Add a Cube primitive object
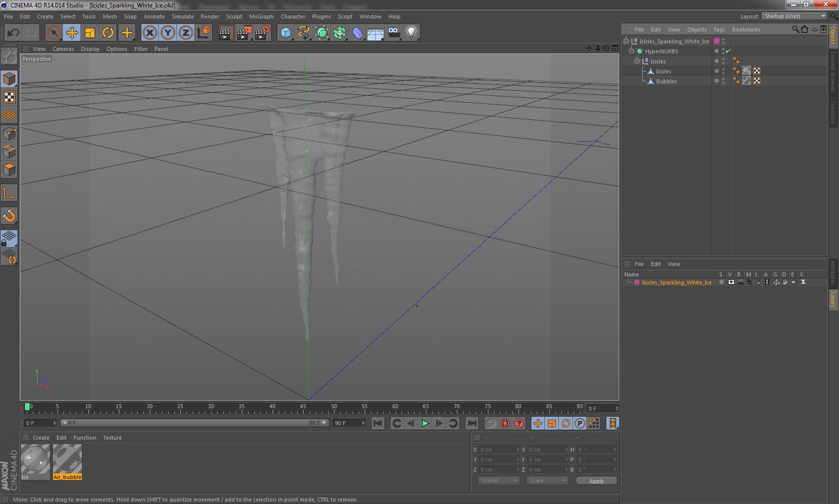The image size is (839, 504). [286, 33]
